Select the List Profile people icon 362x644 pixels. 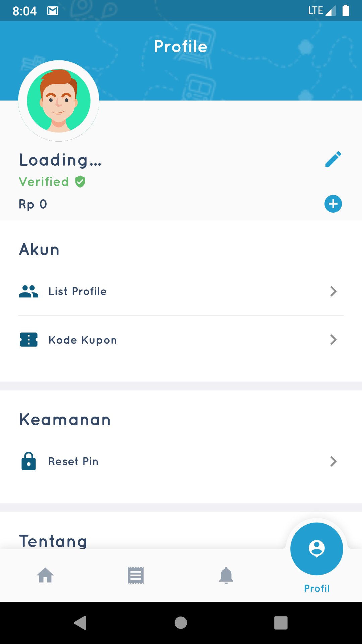tap(29, 291)
